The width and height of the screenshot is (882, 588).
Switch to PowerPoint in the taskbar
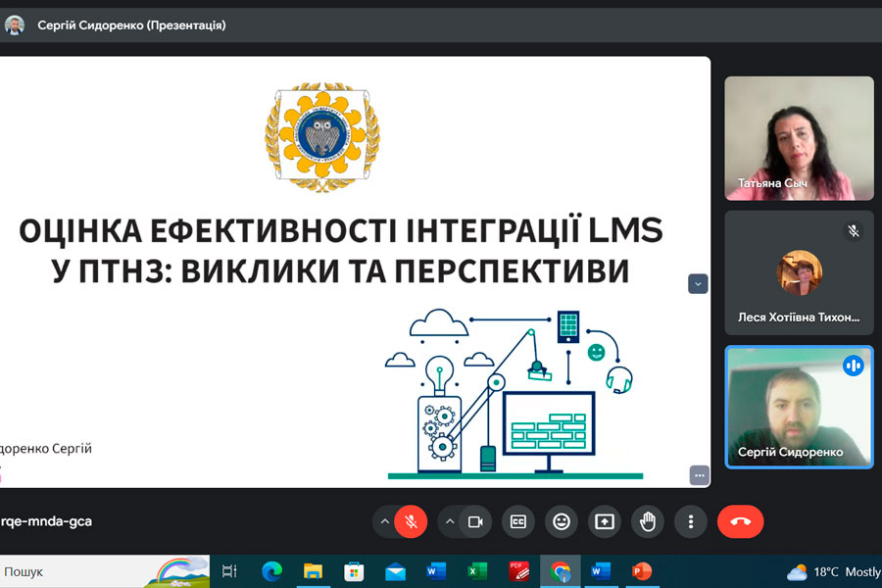click(x=642, y=571)
